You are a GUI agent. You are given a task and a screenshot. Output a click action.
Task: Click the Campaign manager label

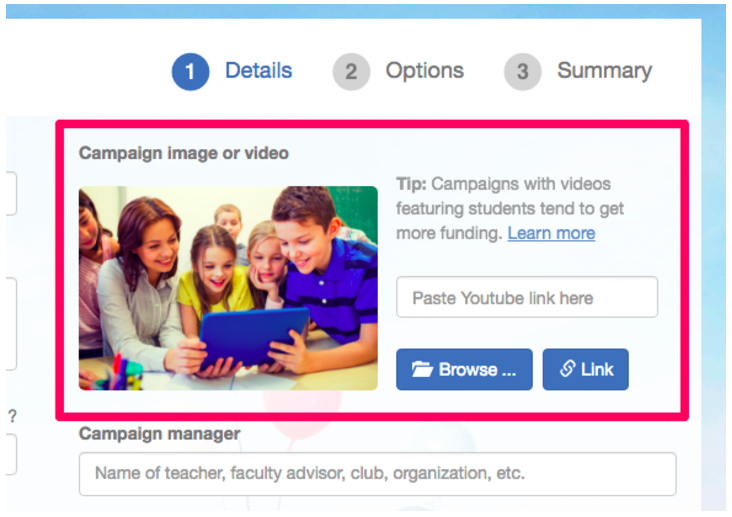point(159,433)
